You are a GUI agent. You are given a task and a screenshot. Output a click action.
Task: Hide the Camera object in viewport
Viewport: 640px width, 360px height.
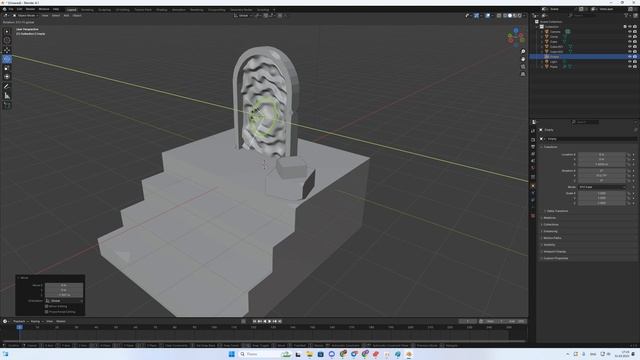pyautogui.click(x=630, y=32)
